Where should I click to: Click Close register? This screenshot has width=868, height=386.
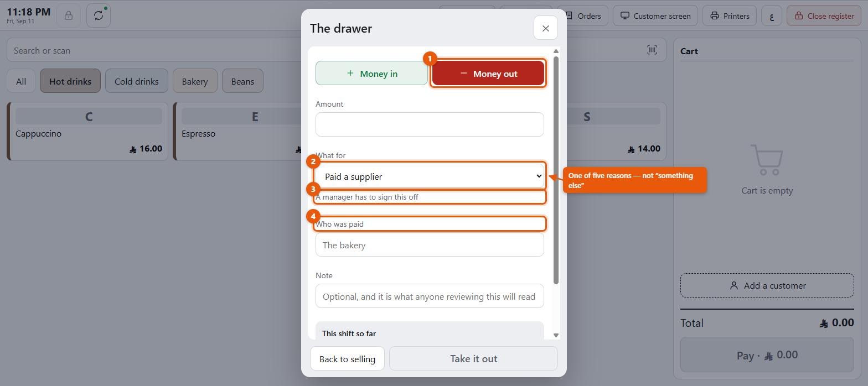click(x=824, y=16)
